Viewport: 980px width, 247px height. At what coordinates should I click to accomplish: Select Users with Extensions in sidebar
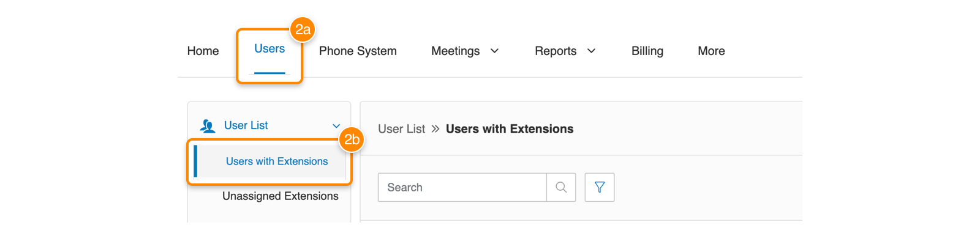277,161
